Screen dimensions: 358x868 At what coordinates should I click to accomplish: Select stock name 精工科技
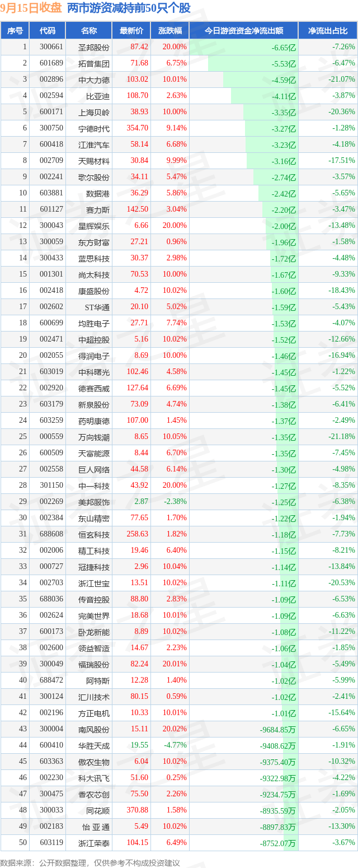click(94, 550)
